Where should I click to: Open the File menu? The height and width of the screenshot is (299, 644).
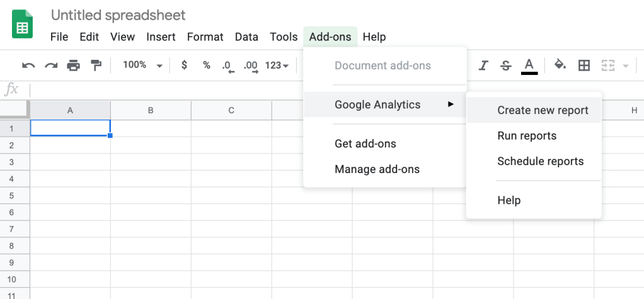coord(59,37)
